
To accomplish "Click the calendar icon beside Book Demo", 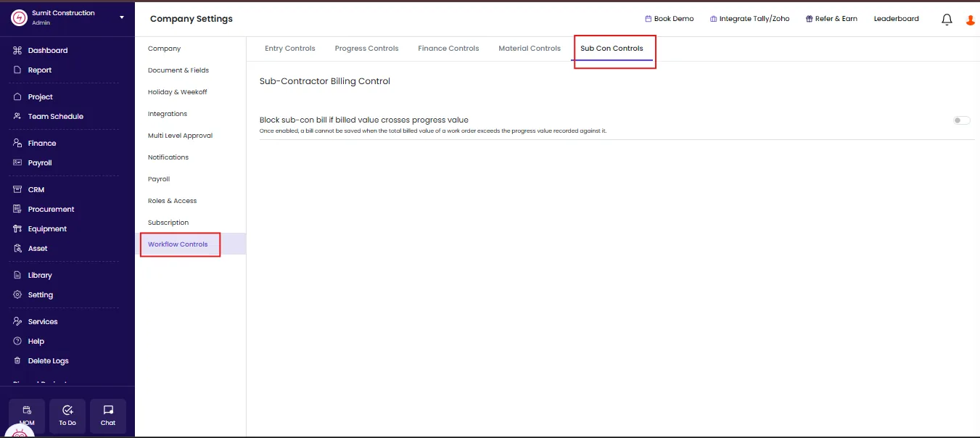I will (648, 19).
